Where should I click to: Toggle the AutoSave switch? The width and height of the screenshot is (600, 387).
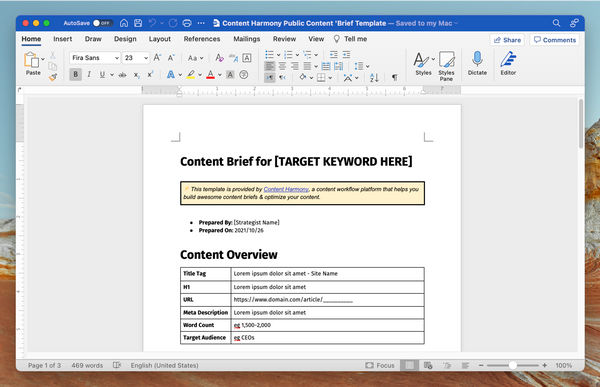click(103, 23)
